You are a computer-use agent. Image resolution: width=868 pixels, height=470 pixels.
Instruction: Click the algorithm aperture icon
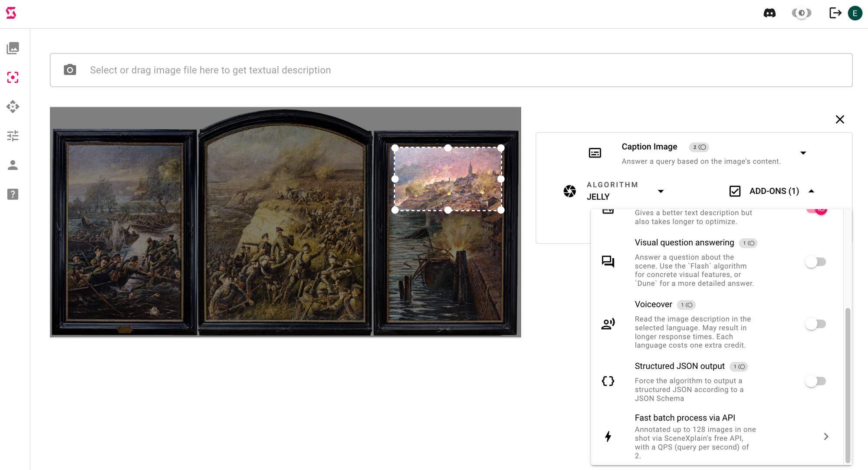point(569,191)
